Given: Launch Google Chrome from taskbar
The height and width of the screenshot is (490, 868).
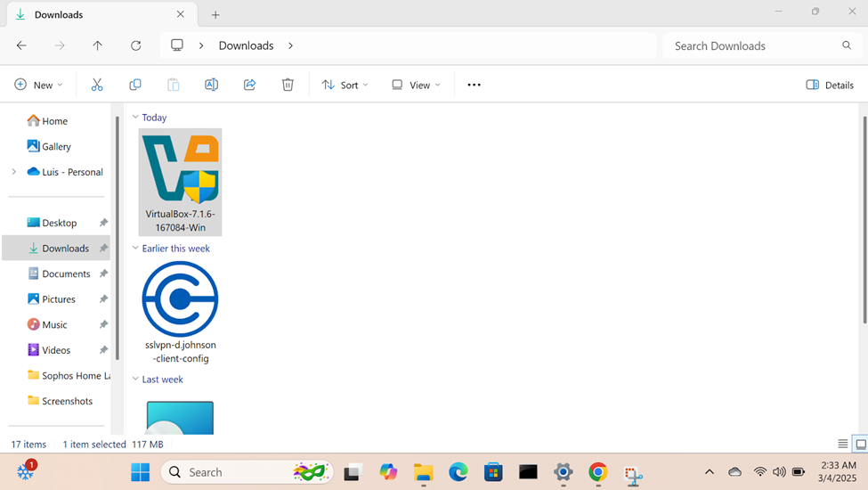Looking at the screenshot, I should pyautogui.click(x=598, y=472).
